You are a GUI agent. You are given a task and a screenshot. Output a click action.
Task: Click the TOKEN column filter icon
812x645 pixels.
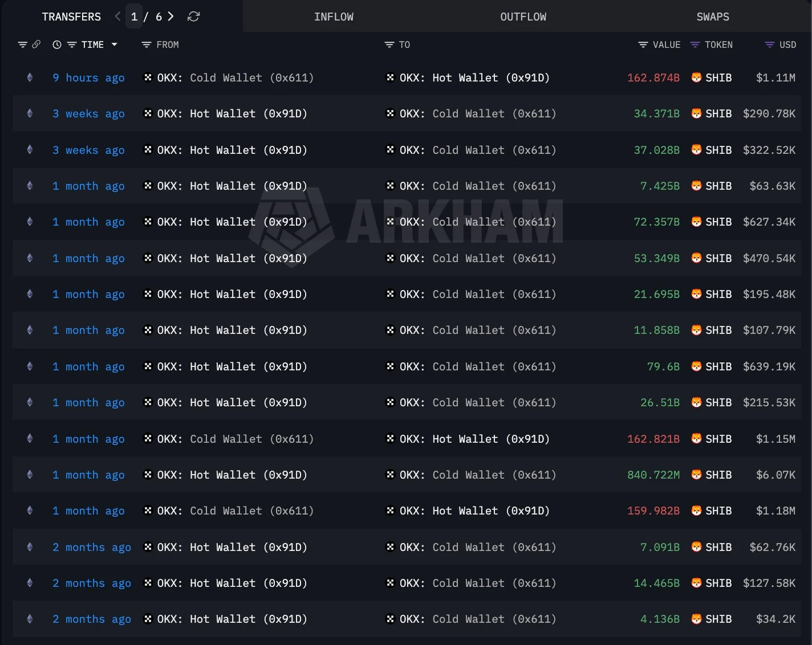(x=695, y=44)
